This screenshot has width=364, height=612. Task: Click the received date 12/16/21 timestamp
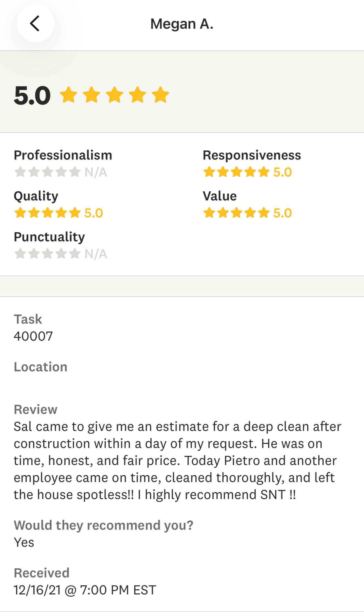coord(85,590)
